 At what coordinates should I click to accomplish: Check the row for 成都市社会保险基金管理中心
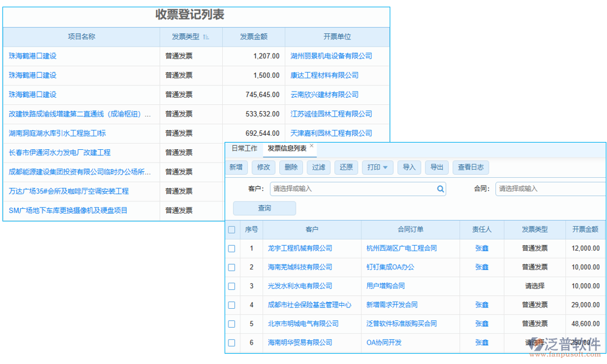(x=231, y=305)
